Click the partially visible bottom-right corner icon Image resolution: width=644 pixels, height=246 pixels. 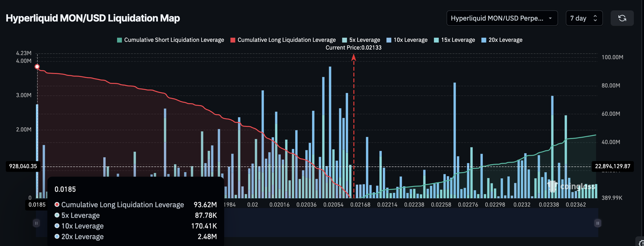click(641, 243)
